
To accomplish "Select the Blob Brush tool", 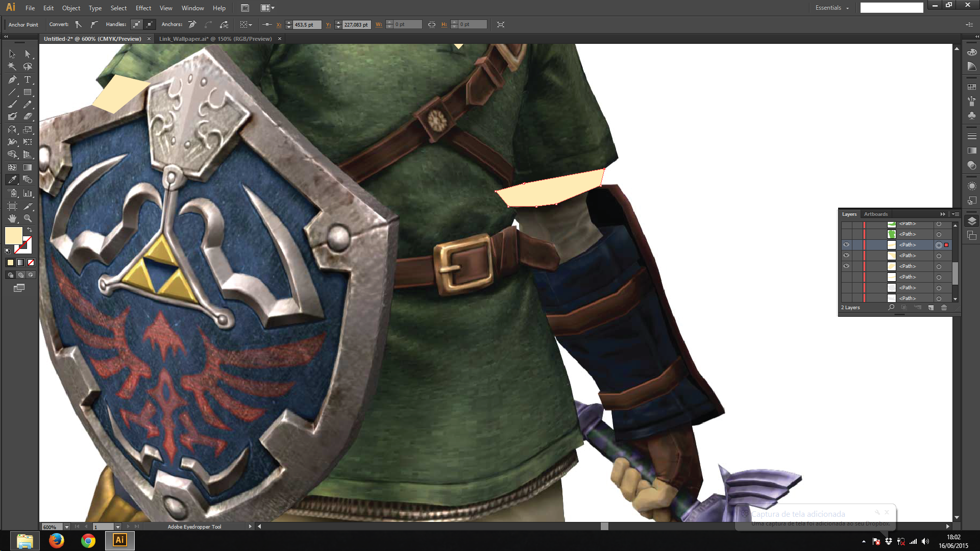I will [12, 117].
